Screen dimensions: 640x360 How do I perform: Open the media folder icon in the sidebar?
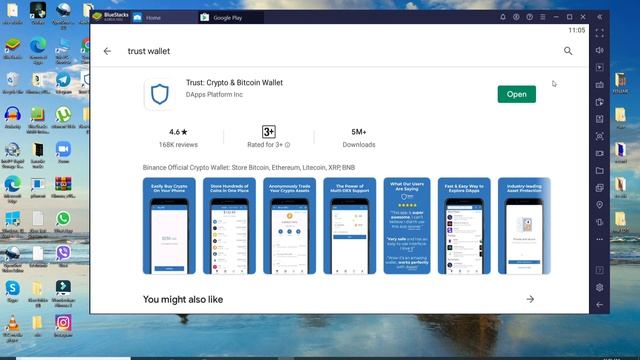tap(599, 171)
